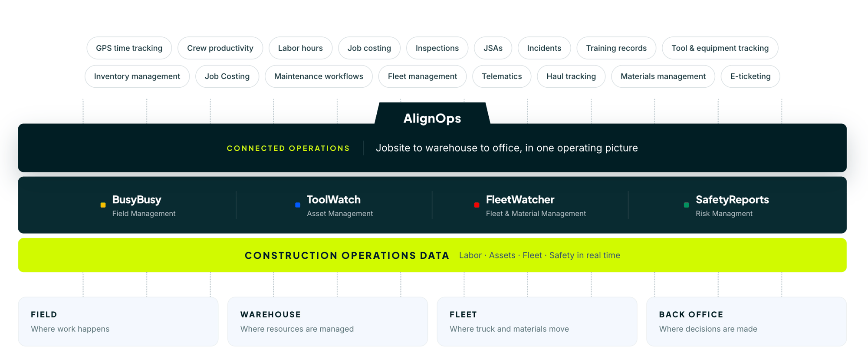Open the Training records pill

616,48
